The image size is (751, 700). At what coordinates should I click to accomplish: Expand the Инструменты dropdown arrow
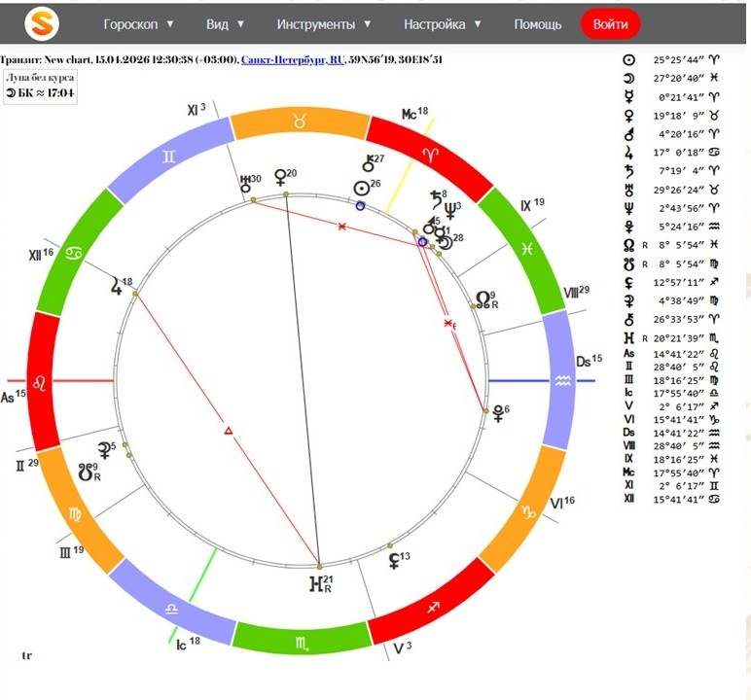tap(368, 24)
